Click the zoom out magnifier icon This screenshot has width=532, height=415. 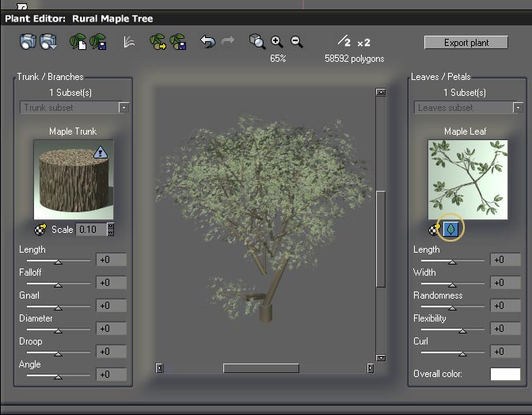point(296,42)
